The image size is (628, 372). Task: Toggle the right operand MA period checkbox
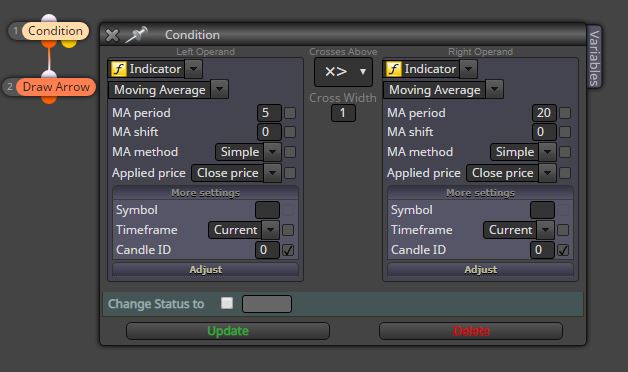tap(565, 113)
